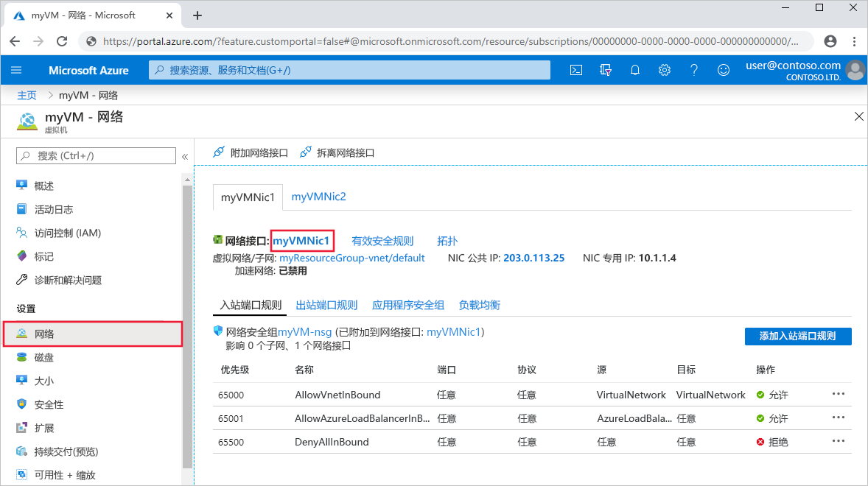Open the Azure portal hamburger menu
868x486 pixels.
click(16, 69)
